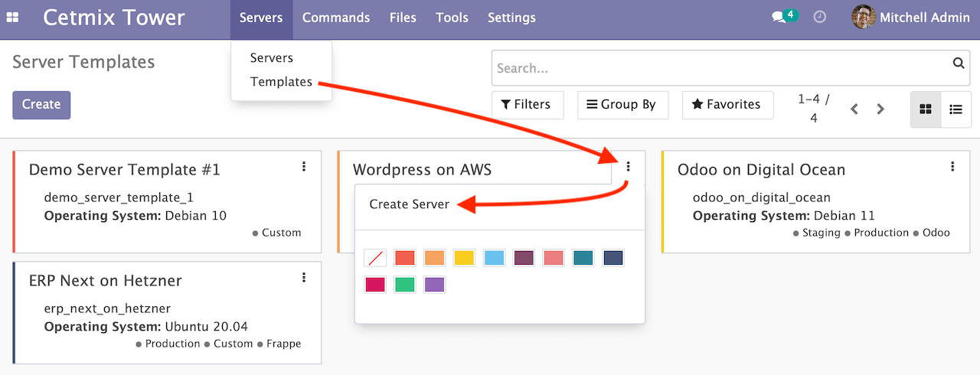Pick the yellow color swatch

coord(464,259)
